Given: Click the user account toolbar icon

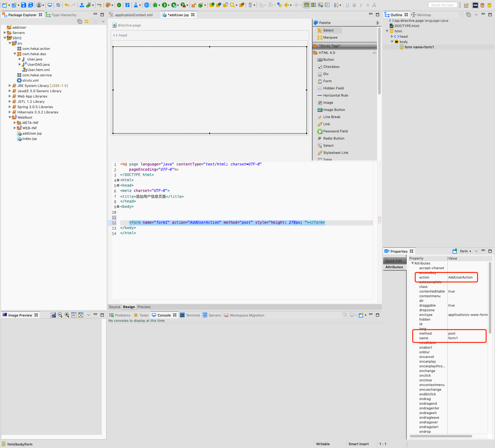Looking at the screenshot, I should click(x=39, y=5).
